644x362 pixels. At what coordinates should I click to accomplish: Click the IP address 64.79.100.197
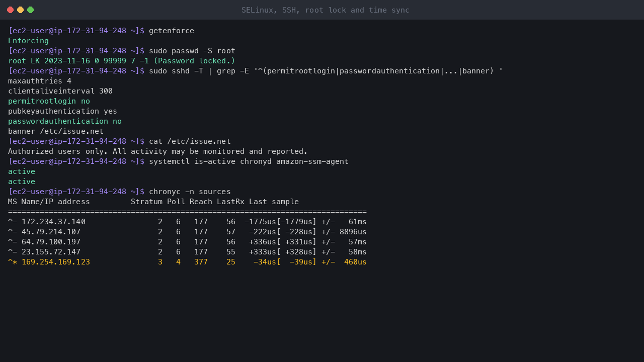(51, 242)
